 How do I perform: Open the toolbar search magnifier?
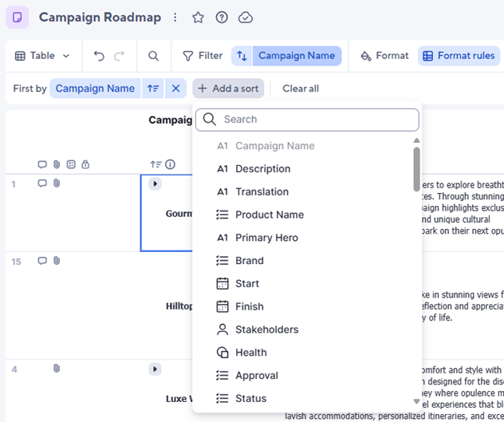[153, 56]
